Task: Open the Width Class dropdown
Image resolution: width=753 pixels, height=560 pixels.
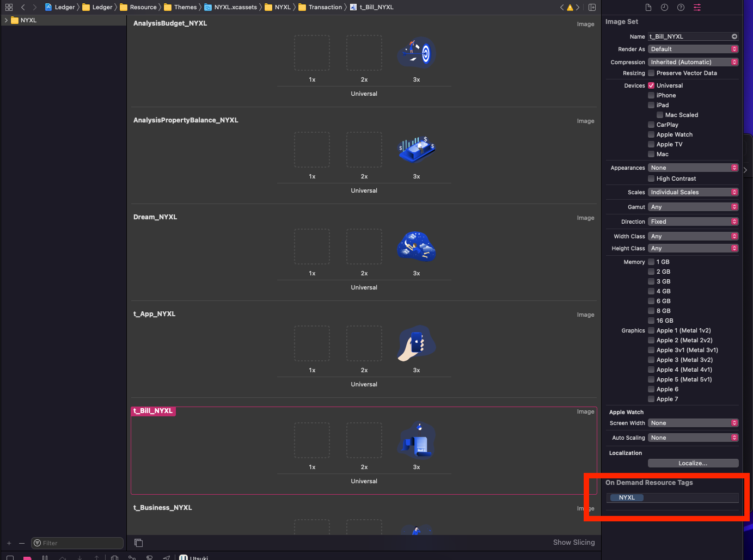Action: 693,236
